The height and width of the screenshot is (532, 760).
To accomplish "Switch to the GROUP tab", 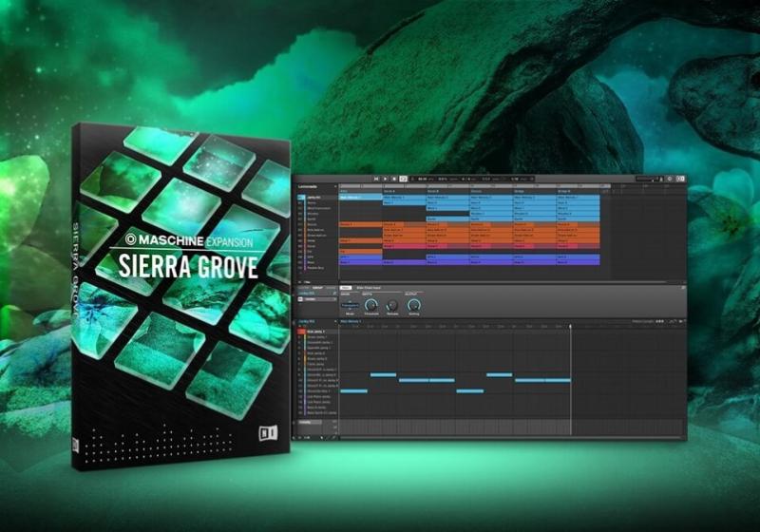I will pyautogui.click(x=320, y=286).
